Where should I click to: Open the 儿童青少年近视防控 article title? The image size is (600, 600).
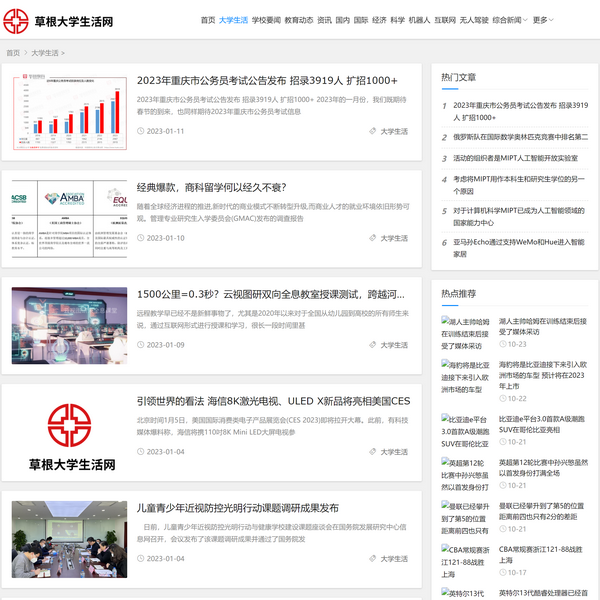(x=237, y=508)
